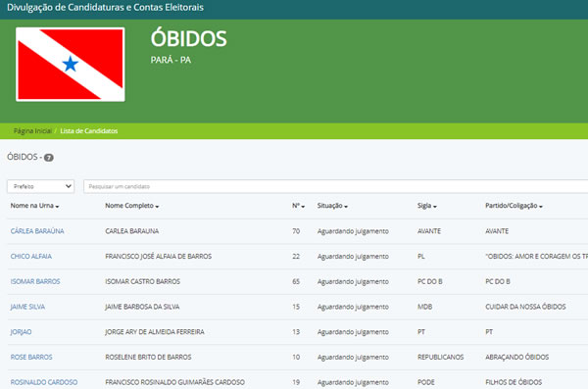Open the Prefeito position dropdown

pyautogui.click(x=40, y=186)
